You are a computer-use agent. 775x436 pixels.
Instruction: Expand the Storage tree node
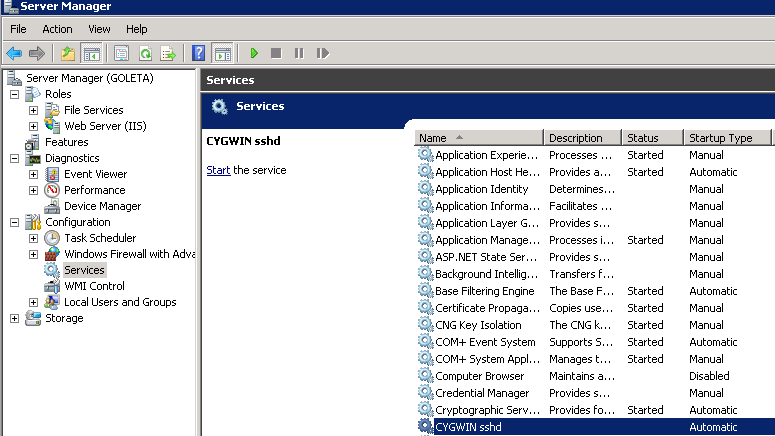click(14, 318)
